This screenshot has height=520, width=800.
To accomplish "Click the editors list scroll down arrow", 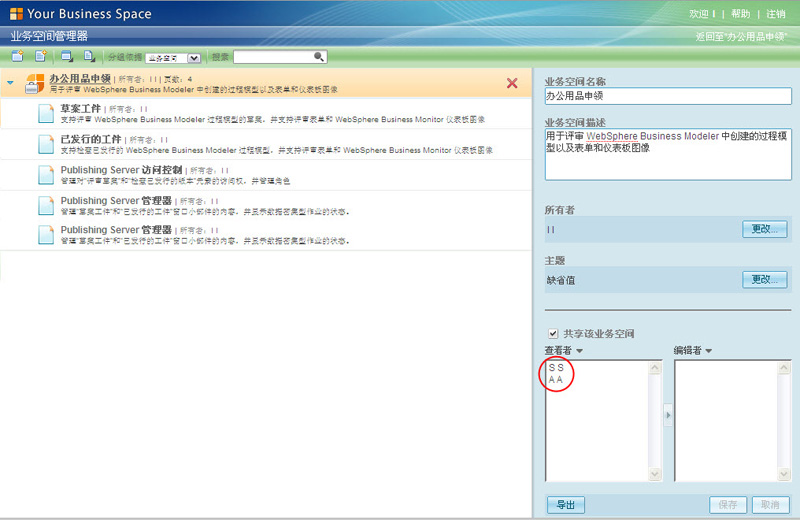I will click(784, 474).
